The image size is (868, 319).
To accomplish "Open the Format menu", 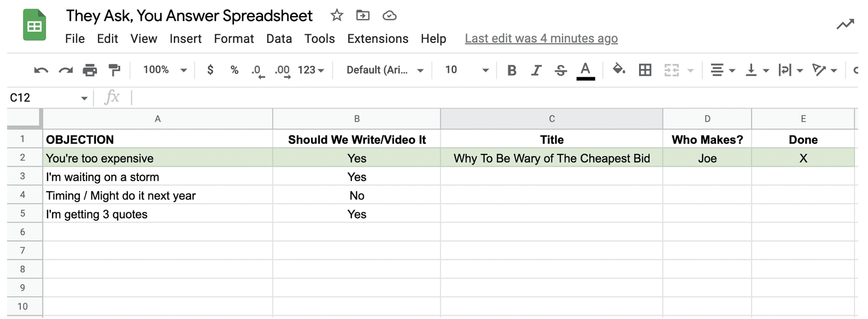I will pos(234,39).
